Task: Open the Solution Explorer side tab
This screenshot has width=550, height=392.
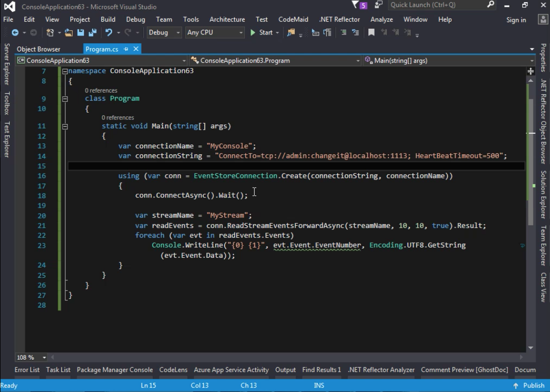Action: [x=543, y=194]
